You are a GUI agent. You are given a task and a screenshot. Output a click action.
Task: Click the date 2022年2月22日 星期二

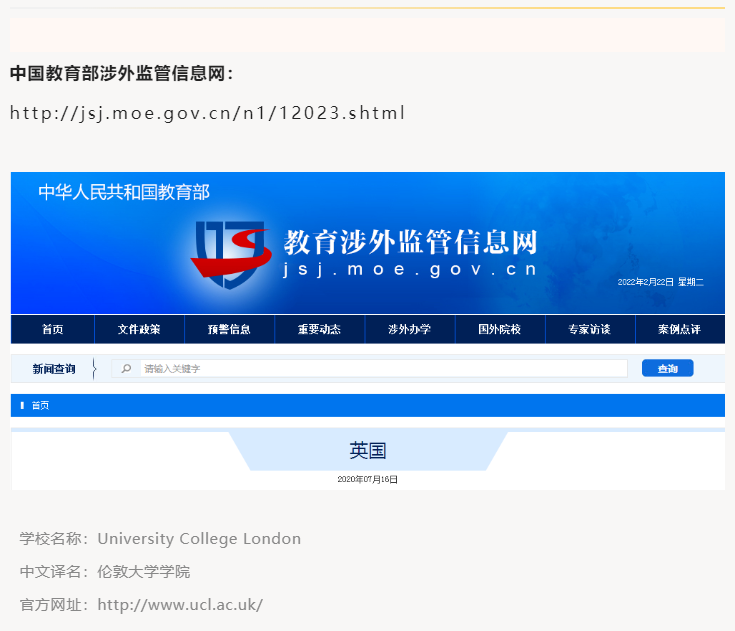pos(660,282)
